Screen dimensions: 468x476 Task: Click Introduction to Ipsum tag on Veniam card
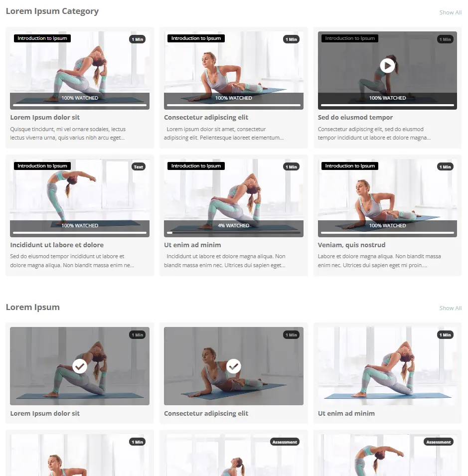tap(350, 166)
